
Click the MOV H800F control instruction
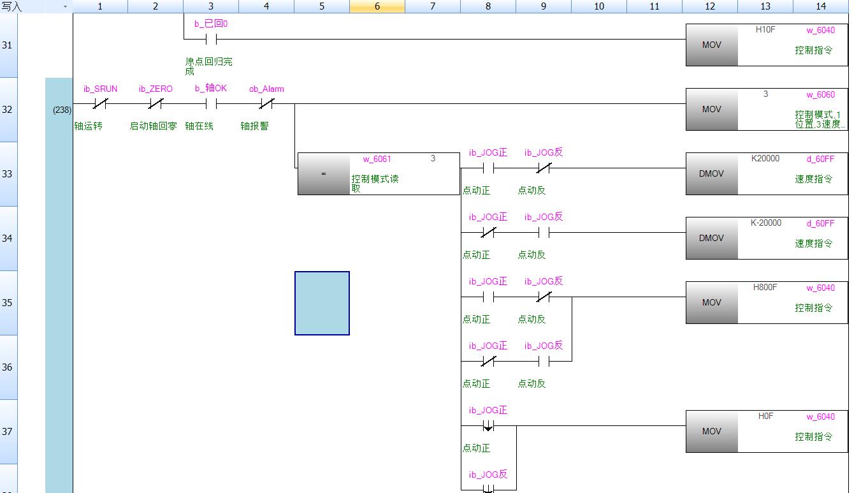click(x=766, y=302)
